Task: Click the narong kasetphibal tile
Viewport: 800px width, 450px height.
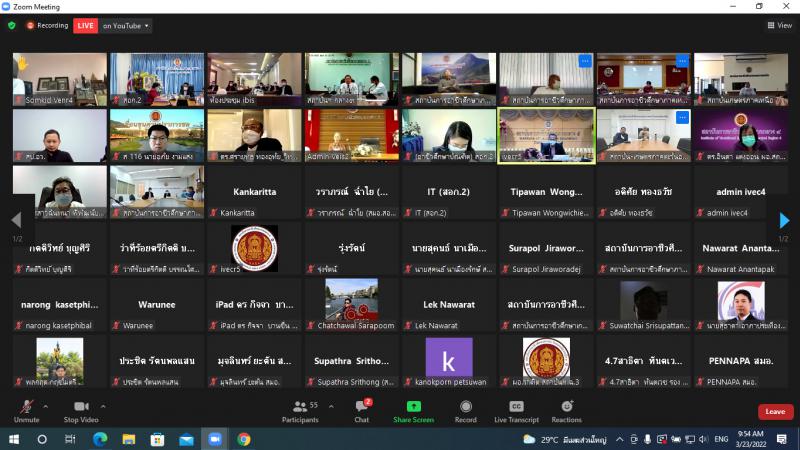Action: 60,305
